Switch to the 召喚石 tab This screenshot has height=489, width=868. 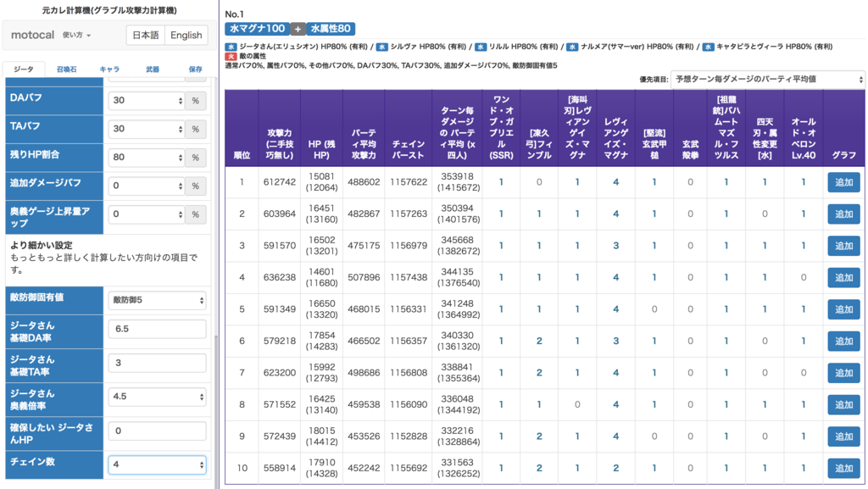coord(66,69)
